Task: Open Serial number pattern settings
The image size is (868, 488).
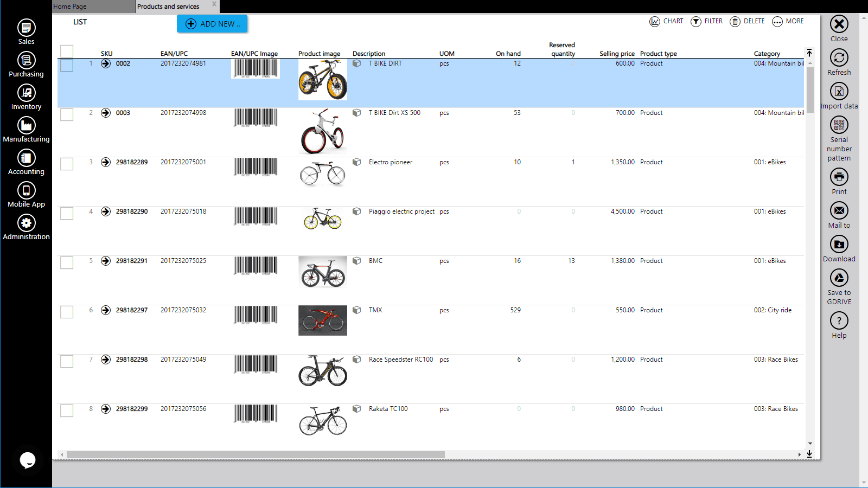Action: click(839, 126)
